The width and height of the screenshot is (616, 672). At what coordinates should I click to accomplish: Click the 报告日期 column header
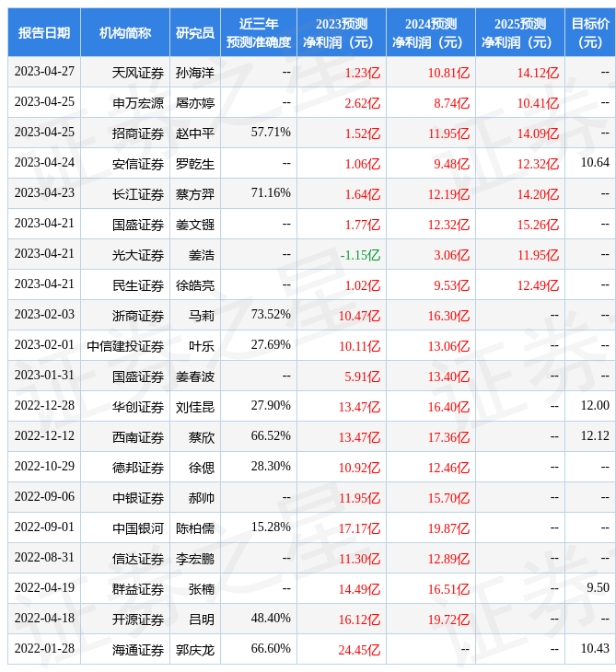44,32
